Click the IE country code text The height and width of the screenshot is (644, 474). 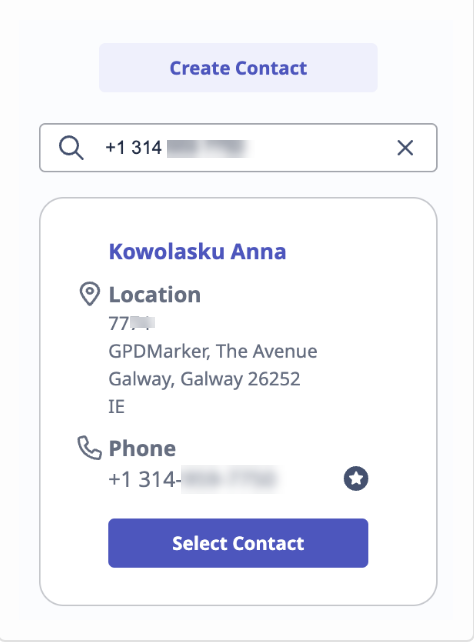(116, 407)
